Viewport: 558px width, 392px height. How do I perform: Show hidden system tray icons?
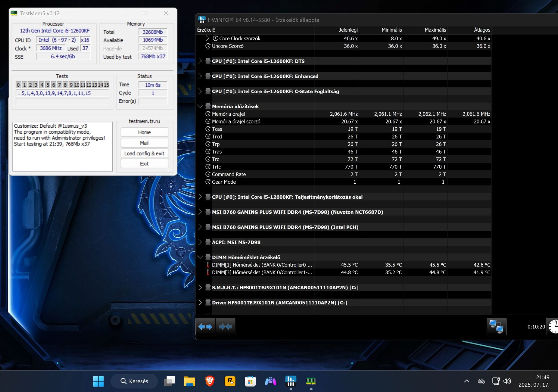466,381
